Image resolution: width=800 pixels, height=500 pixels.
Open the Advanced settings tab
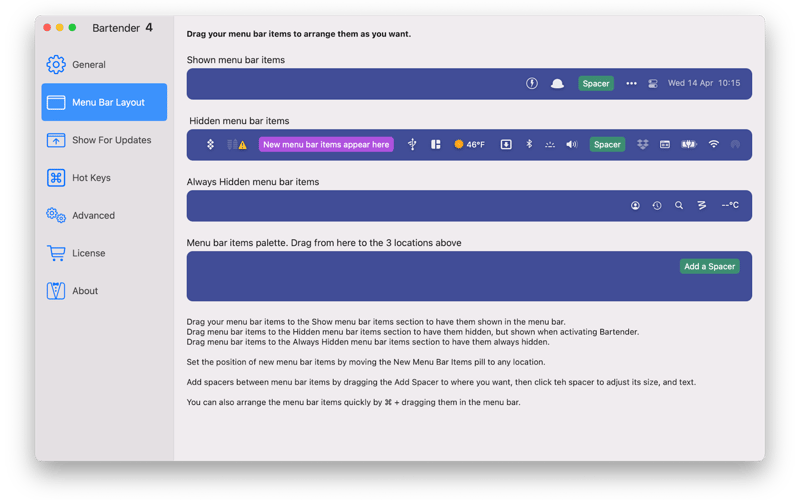(104, 215)
